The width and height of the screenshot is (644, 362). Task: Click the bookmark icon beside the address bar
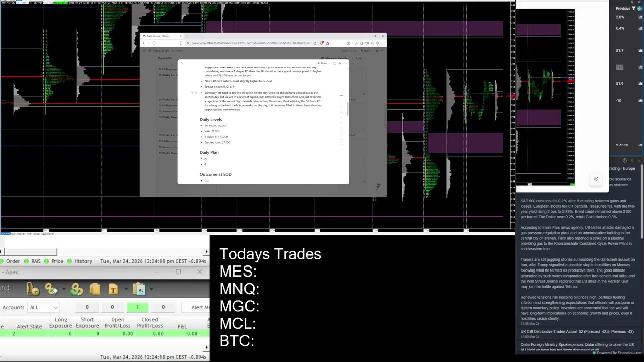point(181,43)
